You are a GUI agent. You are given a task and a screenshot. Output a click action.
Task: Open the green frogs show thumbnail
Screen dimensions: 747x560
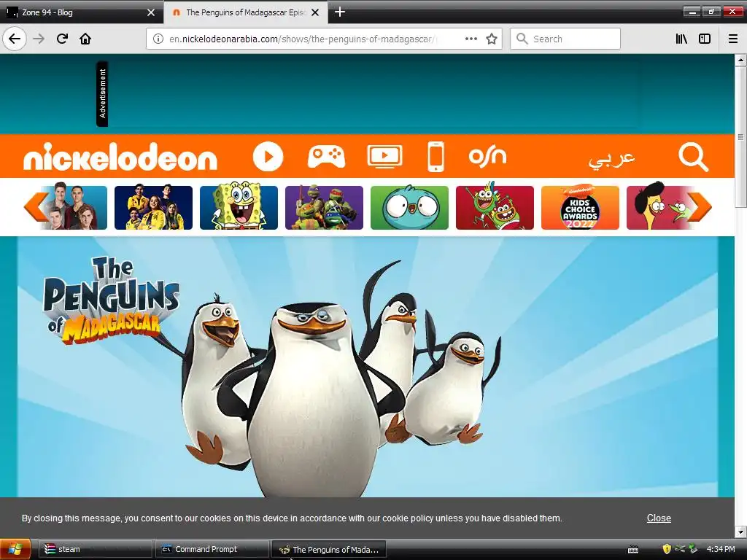[x=495, y=208]
